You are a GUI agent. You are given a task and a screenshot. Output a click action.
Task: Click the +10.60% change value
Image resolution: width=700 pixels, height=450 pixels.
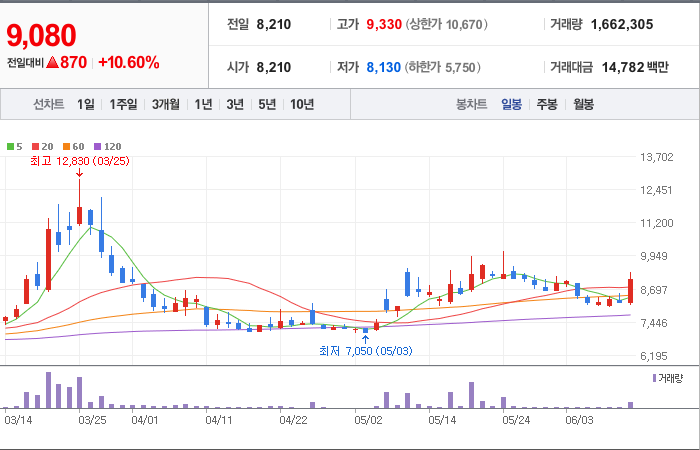point(129,62)
